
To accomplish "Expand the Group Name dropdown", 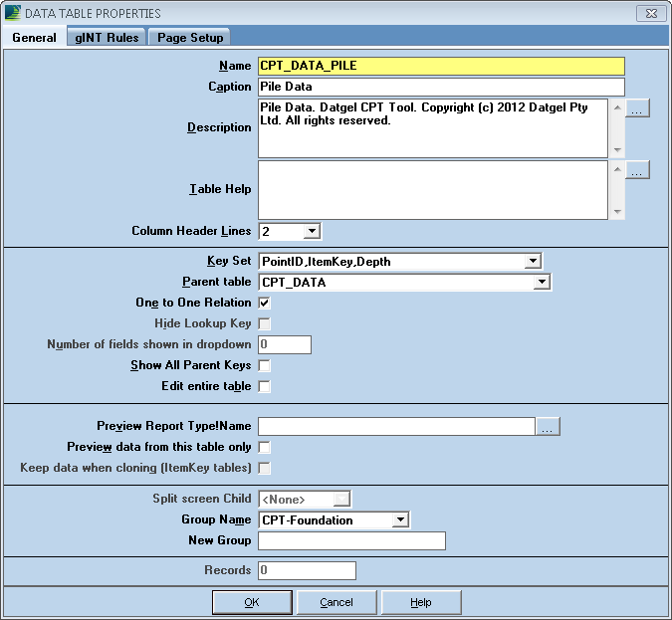I will coord(399,519).
